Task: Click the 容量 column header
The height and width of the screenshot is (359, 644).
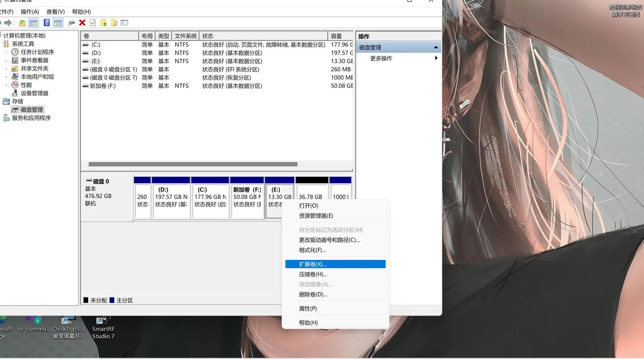Action: tap(340, 36)
